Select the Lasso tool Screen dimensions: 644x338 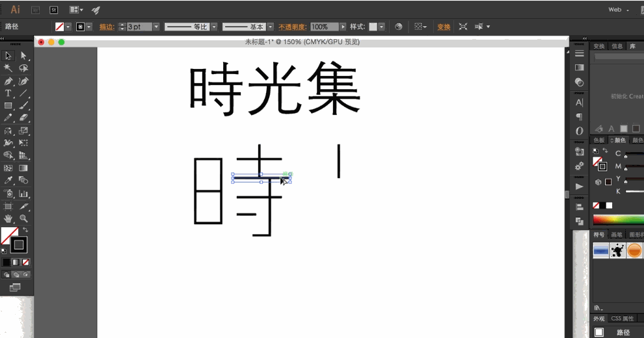pos(23,68)
